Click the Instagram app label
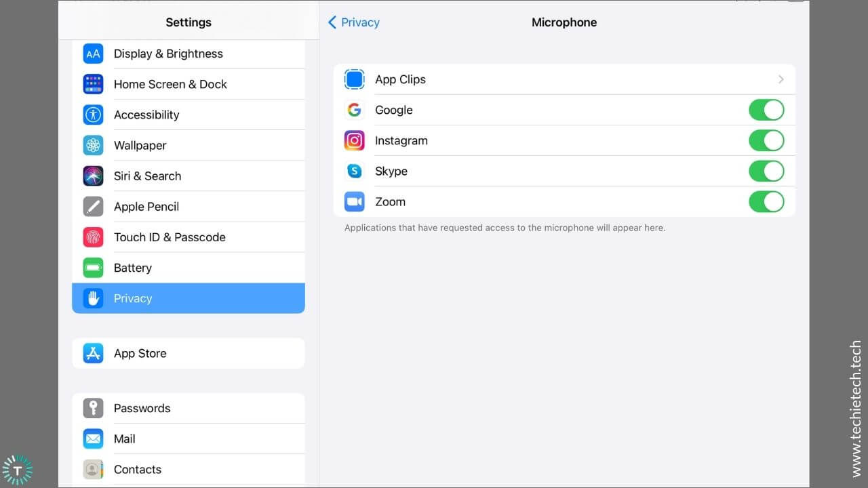 pyautogui.click(x=401, y=140)
